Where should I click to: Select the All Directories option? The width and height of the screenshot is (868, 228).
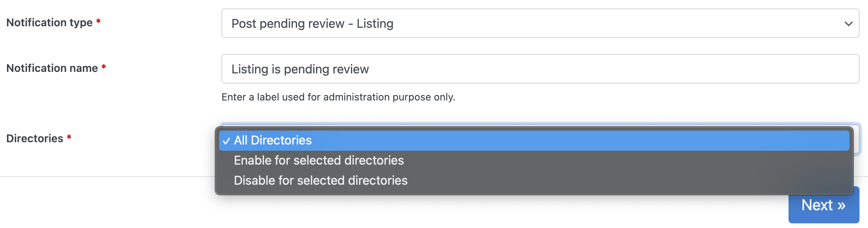(273, 140)
